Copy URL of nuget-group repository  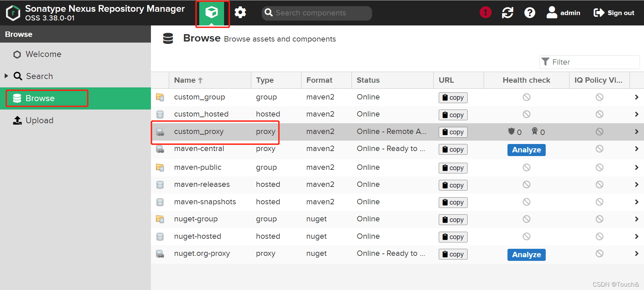(453, 220)
